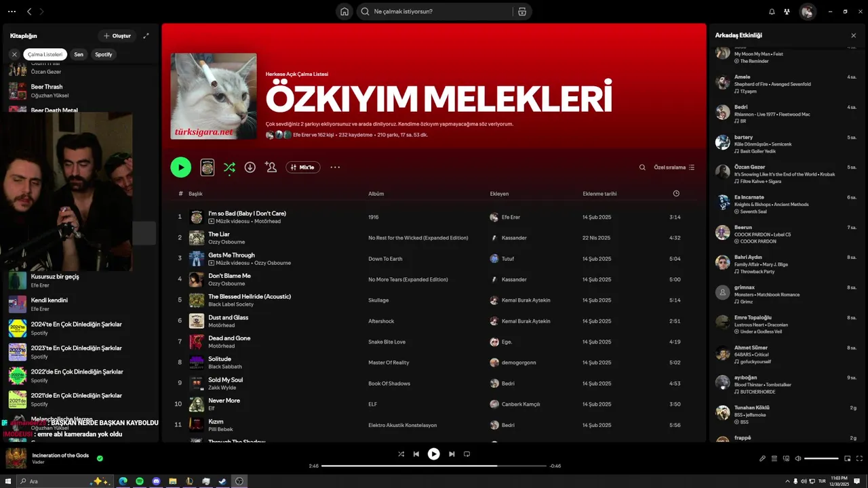Open the Özel sıralama sort dropdown
868x488 pixels.
pos(674,167)
